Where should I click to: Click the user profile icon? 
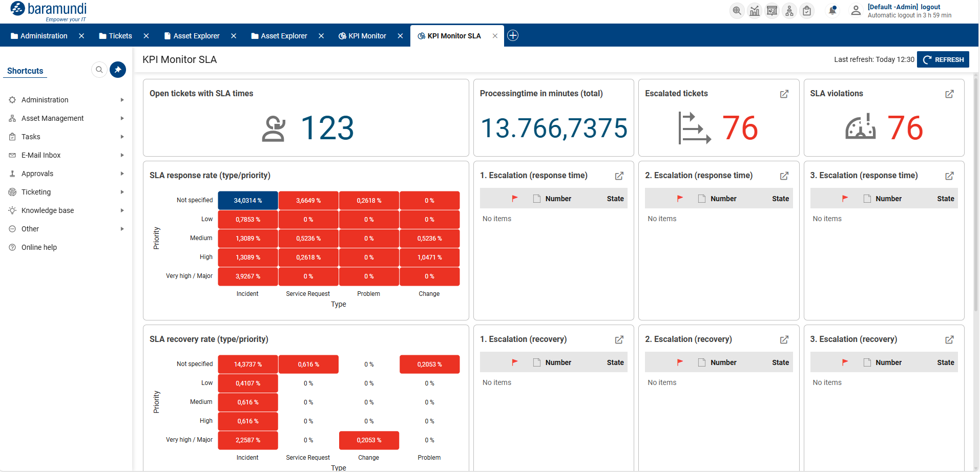pyautogui.click(x=856, y=10)
